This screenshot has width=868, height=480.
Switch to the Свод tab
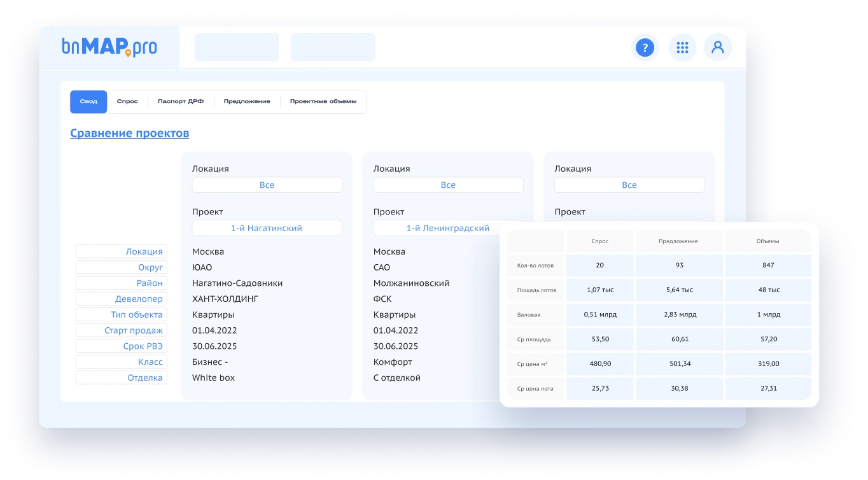(88, 102)
